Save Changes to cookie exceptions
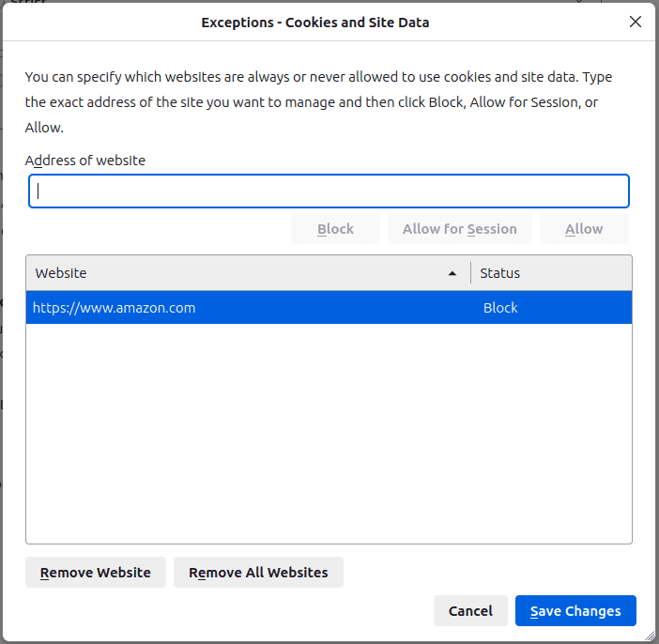 point(575,611)
